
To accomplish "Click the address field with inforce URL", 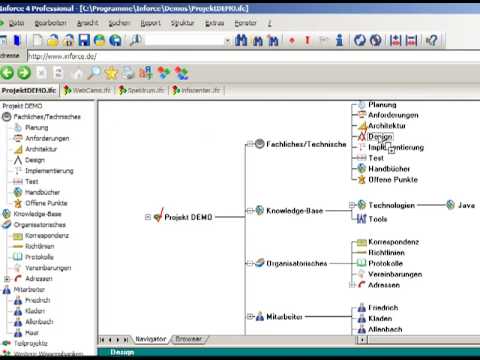I will pos(253,56).
